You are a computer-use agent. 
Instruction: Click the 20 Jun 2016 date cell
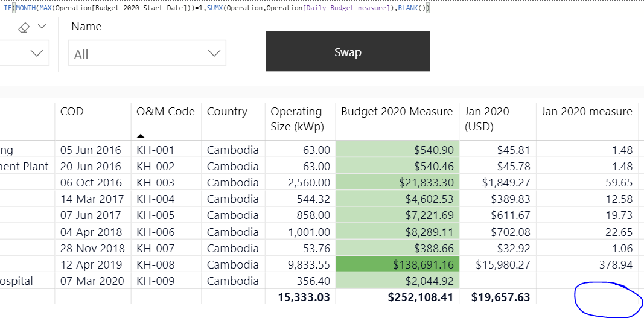coord(91,167)
